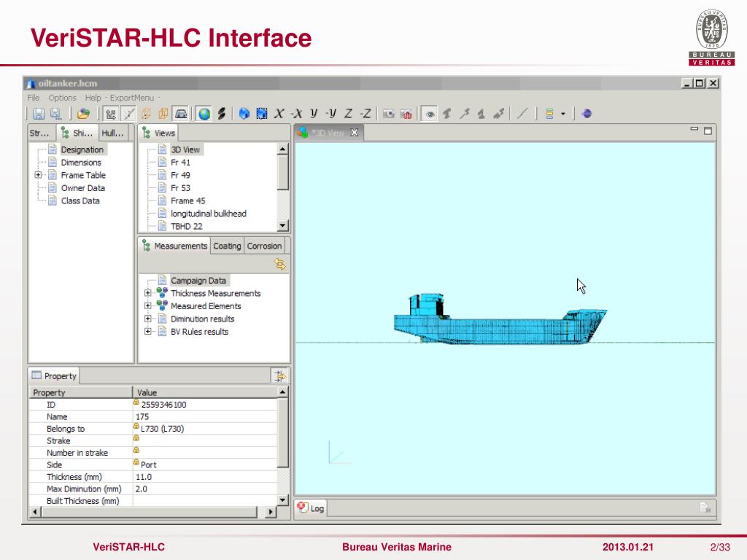
Task: Toggle the axes arrows toolbar button
Action: [x=111, y=114]
